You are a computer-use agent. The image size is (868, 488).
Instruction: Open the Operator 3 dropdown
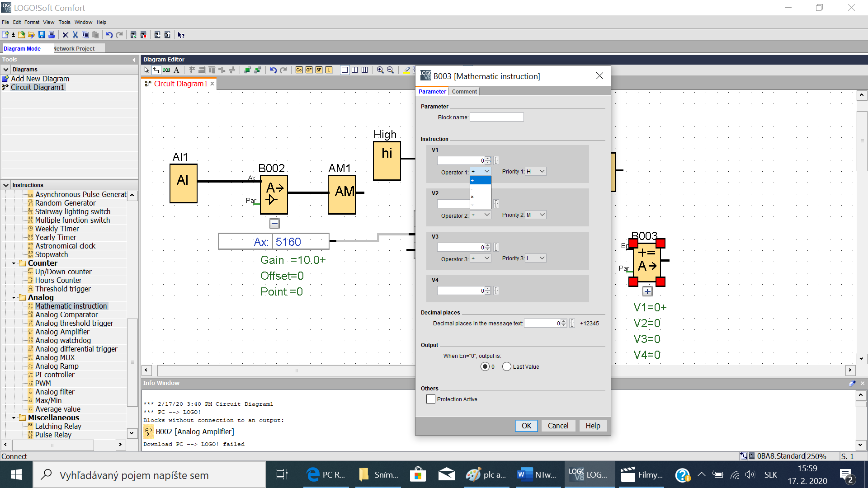click(481, 258)
